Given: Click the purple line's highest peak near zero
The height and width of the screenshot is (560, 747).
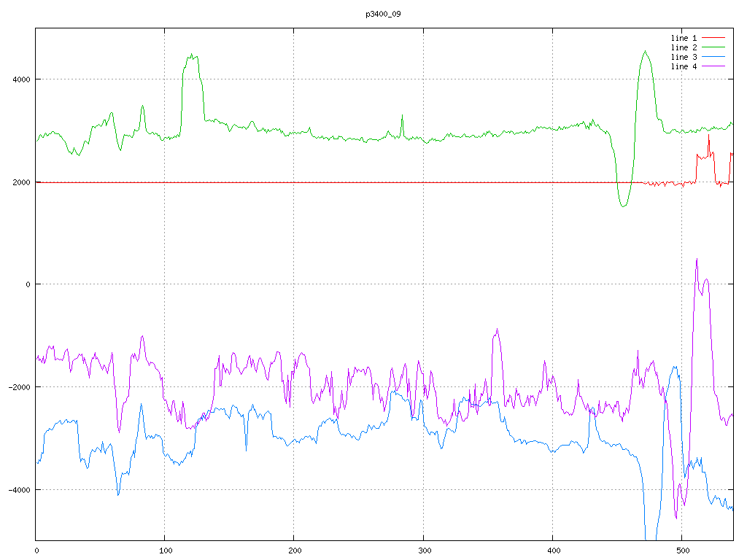Looking at the screenshot, I should pyautogui.click(x=697, y=260).
